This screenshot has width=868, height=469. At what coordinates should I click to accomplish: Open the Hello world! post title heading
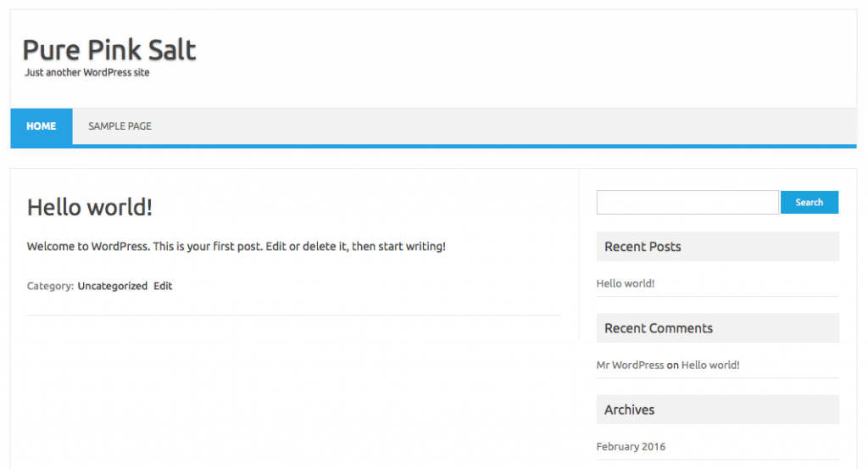click(x=90, y=207)
